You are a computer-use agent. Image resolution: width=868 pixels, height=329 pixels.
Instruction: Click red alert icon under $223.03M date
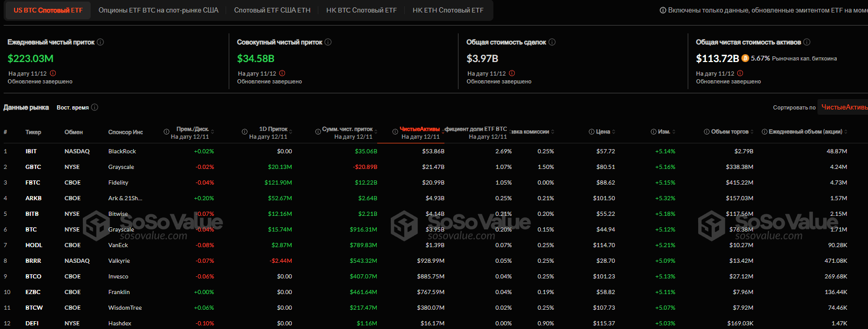(x=53, y=74)
